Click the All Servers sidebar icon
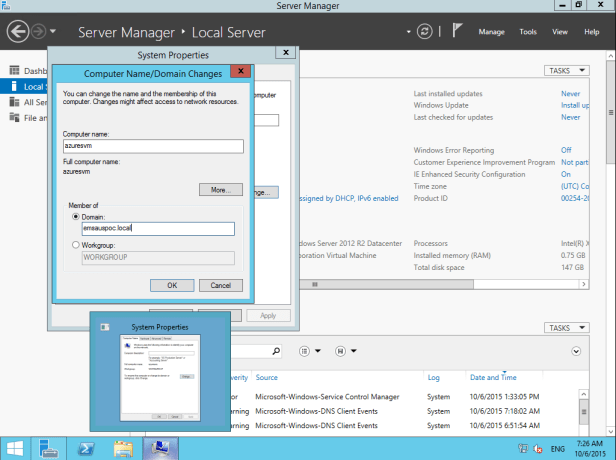Screen dimensions: 616x460 click(15, 102)
